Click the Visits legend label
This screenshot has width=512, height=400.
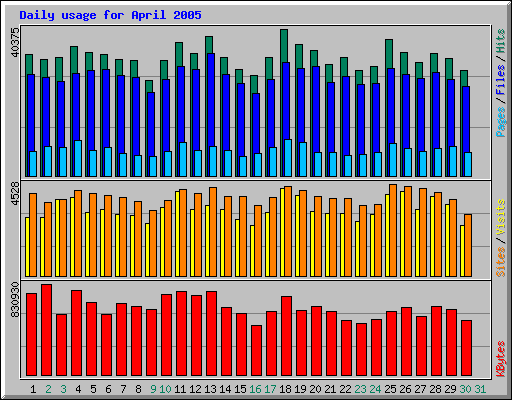tap(500, 218)
